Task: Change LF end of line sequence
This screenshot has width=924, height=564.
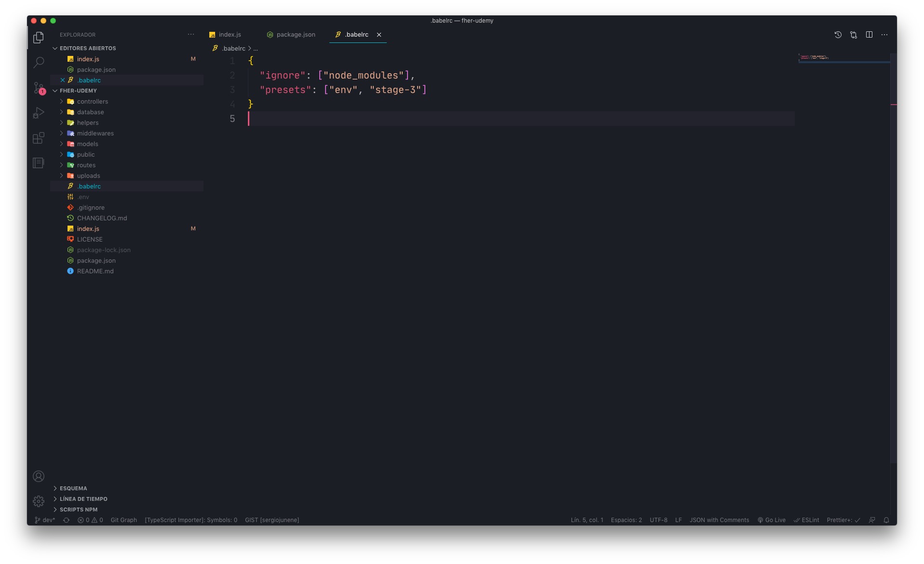Action: pos(679,520)
